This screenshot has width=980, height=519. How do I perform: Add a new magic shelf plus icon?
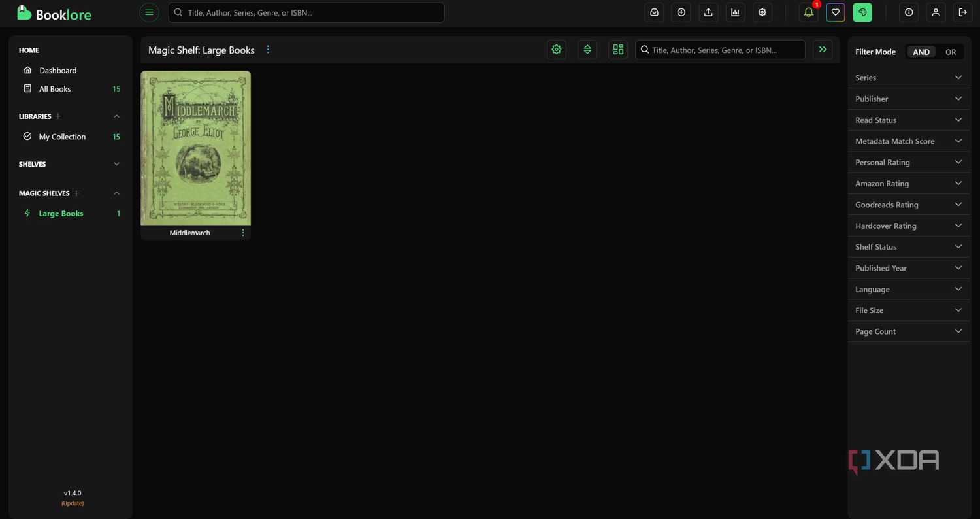[x=76, y=193]
